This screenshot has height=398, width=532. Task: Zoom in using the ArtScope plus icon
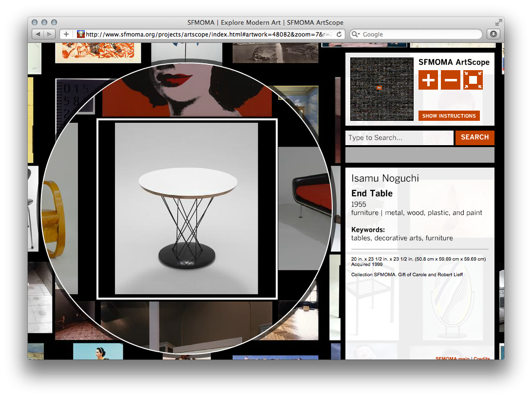pos(428,79)
